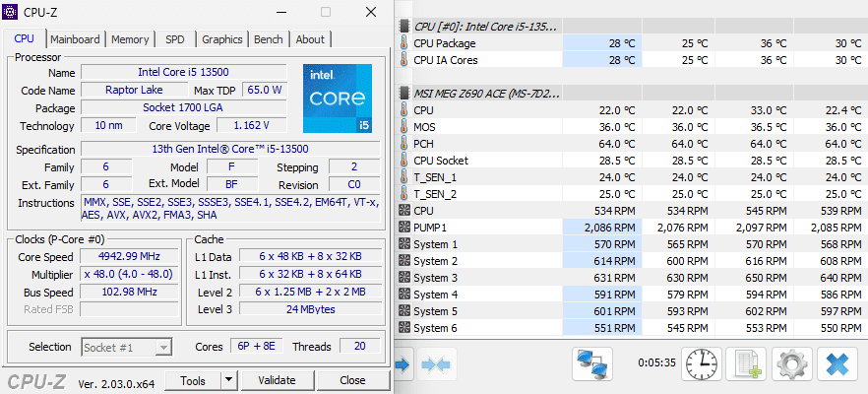Click the Revision value C0
This screenshot has width=868, height=394.
(354, 184)
